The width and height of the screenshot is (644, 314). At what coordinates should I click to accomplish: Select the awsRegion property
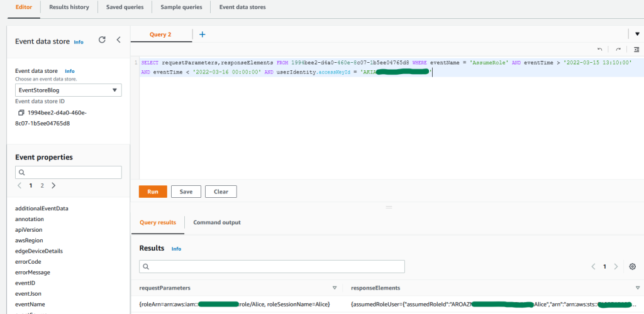click(29, 241)
